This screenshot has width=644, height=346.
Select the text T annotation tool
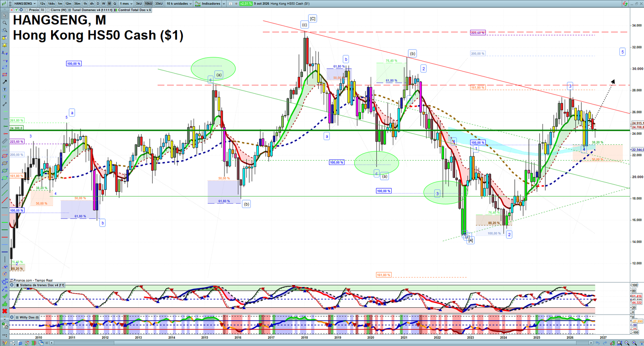[x=4, y=89]
